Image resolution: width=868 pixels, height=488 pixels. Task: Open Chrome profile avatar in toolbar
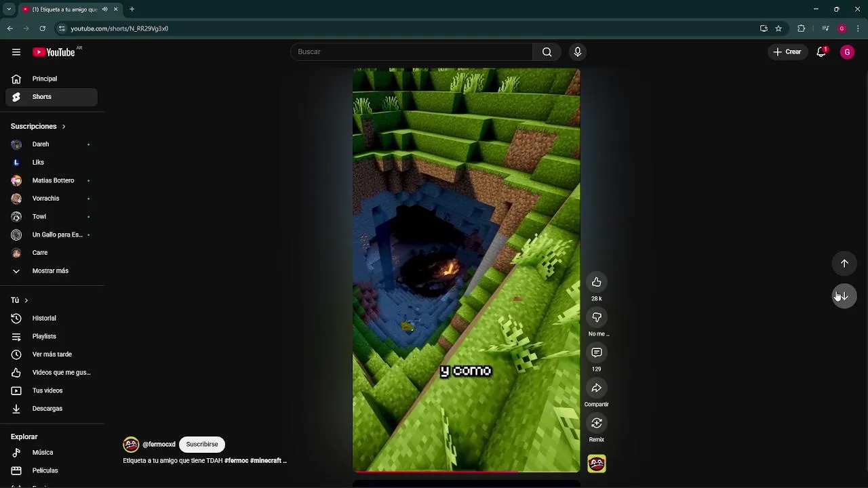(842, 28)
